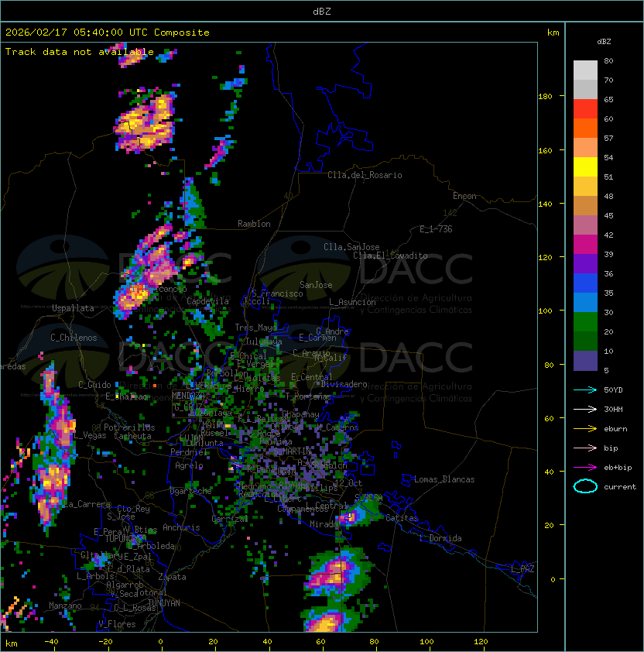Click the 'L_Asuncion' place label
644x652 pixels.
click(352, 302)
